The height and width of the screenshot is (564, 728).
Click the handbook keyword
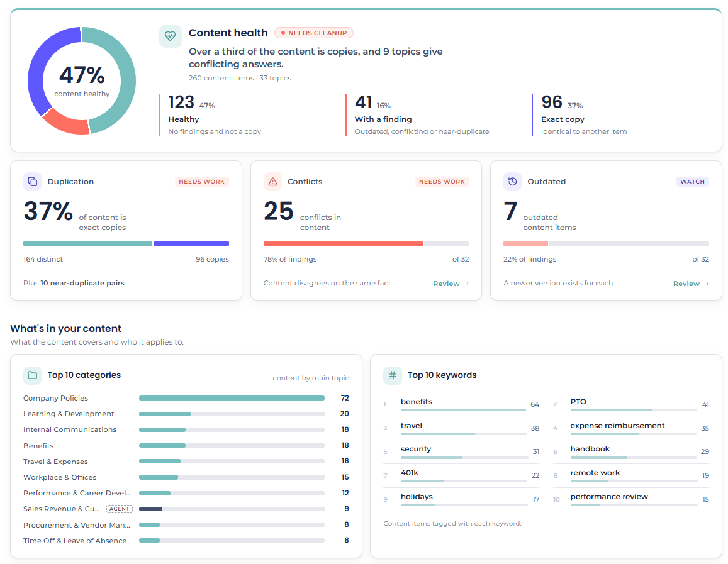pyautogui.click(x=590, y=449)
